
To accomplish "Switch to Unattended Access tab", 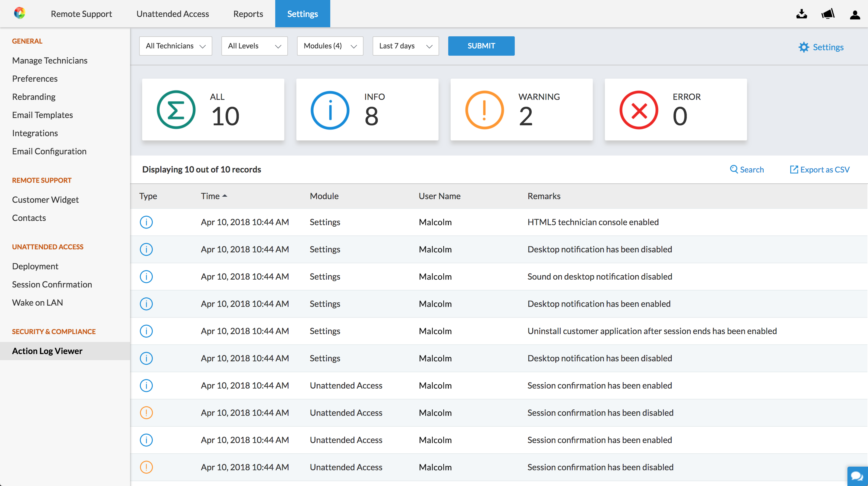I will tap(172, 14).
